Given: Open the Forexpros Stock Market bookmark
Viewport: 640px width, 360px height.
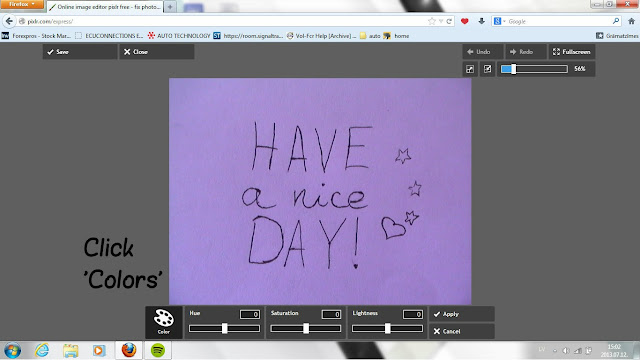Looking at the screenshot, I should point(36,36).
